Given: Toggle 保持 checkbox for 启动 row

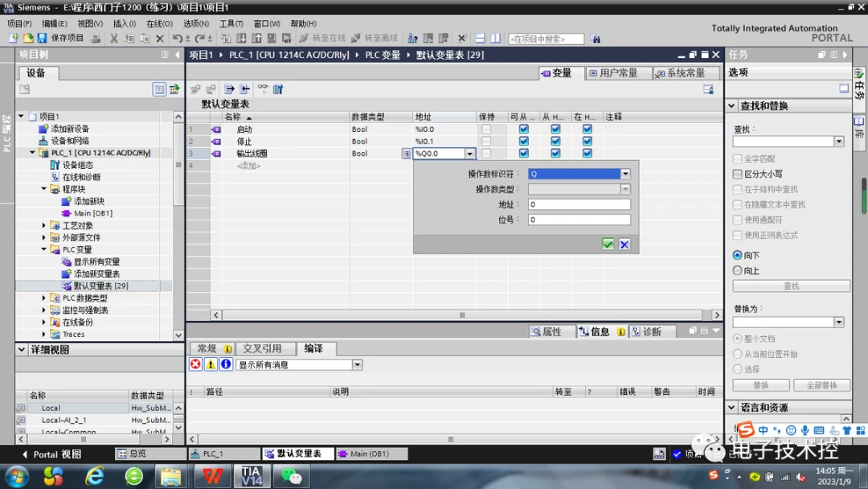Looking at the screenshot, I should click(x=486, y=129).
